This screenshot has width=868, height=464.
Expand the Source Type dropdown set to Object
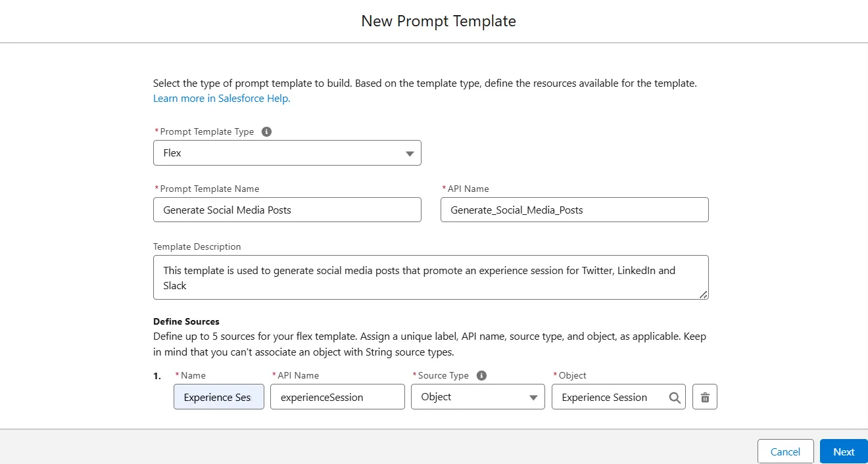478,397
